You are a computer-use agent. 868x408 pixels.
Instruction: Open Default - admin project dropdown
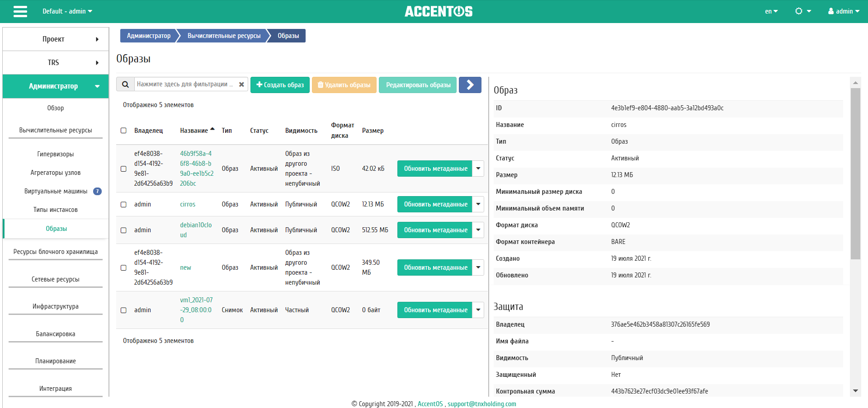[67, 11]
